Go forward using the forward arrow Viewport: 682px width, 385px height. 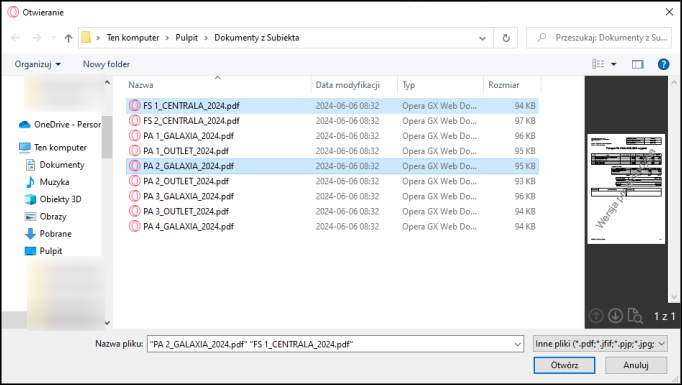point(37,38)
